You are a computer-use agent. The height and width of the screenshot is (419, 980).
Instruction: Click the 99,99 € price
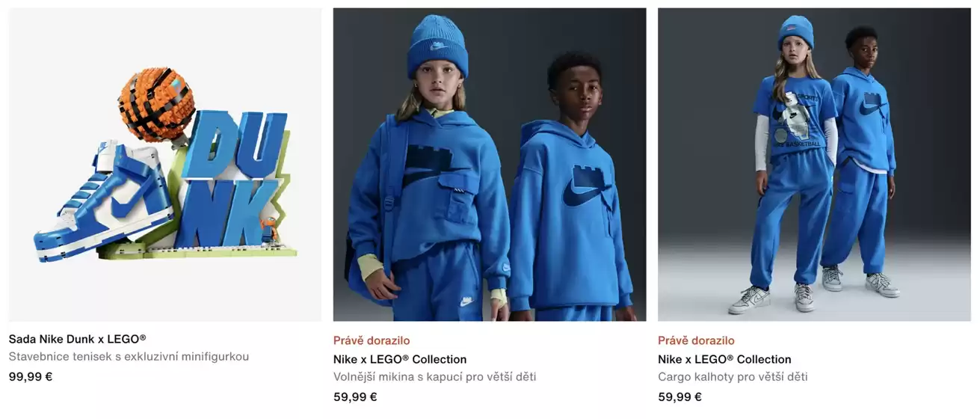pyautogui.click(x=31, y=376)
